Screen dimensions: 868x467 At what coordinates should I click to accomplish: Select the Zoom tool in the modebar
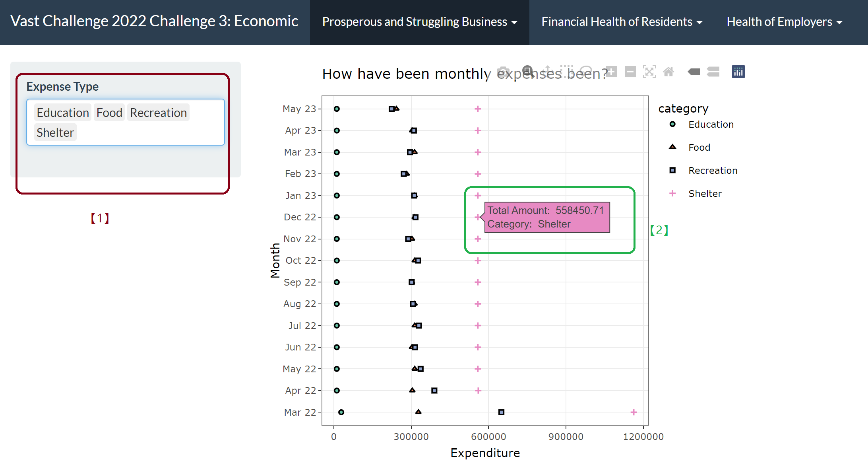pyautogui.click(x=527, y=72)
